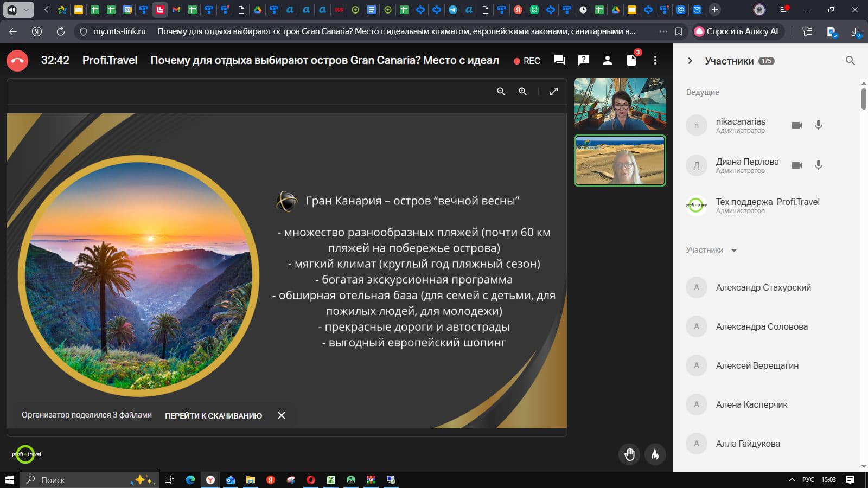Open the chat messages panel
Image resolution: width=868 pixels, height=488 pixels.
coord(560,60)
